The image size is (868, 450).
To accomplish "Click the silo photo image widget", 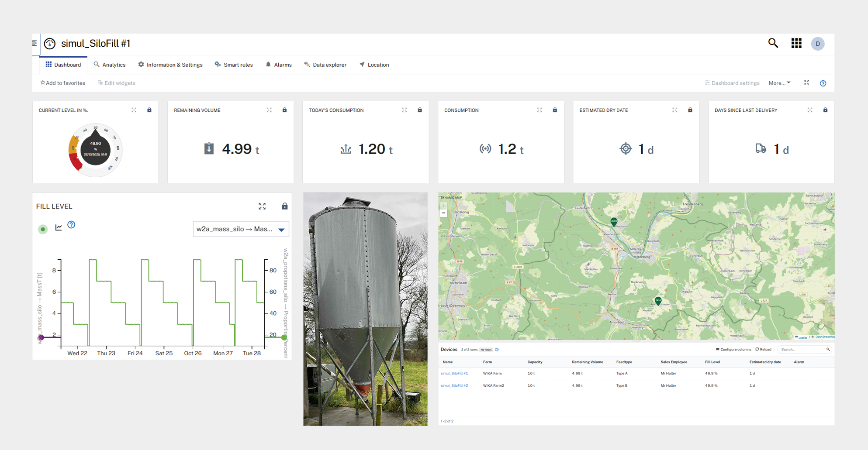I will tap(365, 309).
